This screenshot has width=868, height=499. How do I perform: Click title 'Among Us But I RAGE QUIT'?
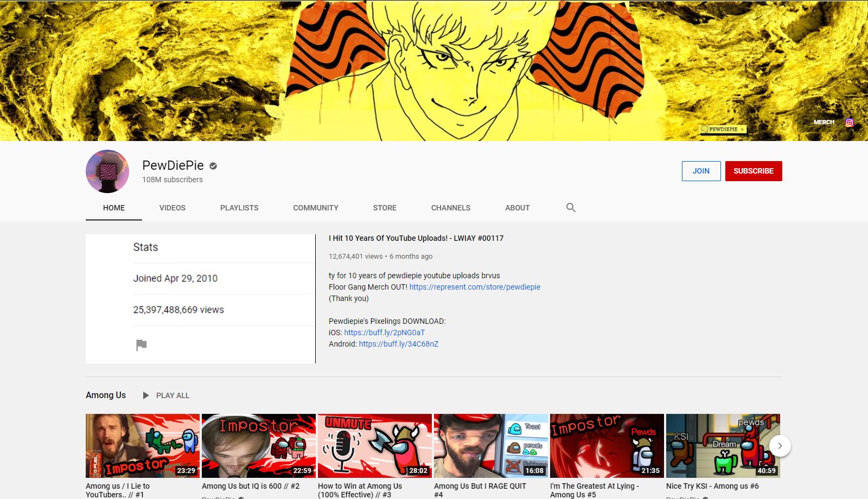click(480, 490)
